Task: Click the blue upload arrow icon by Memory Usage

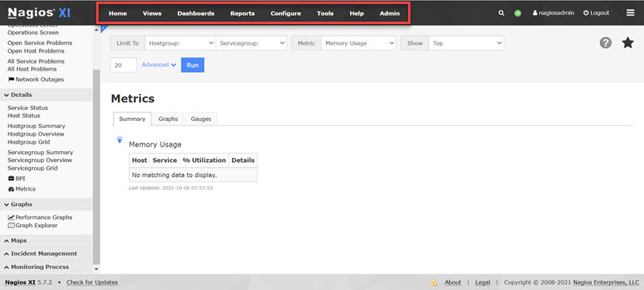Action: pos(119,140)
